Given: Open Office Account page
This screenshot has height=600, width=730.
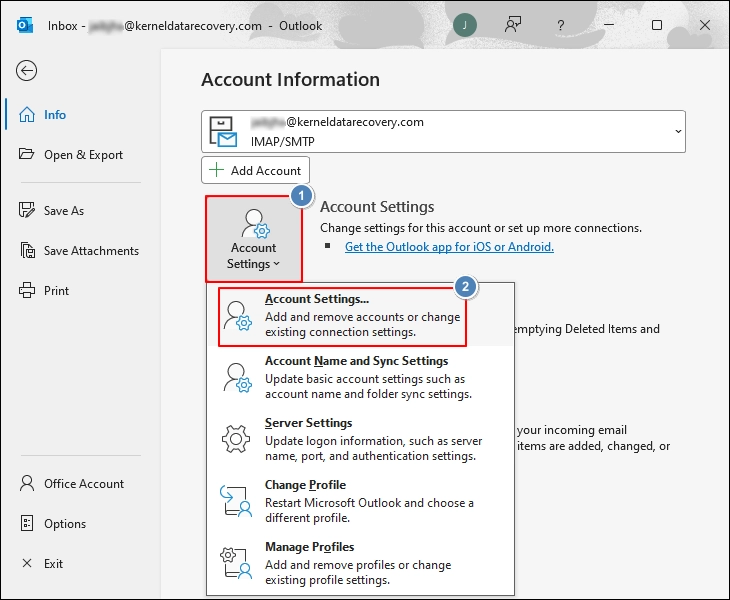Looking at the screenshot, I should [x=82, y=484].
